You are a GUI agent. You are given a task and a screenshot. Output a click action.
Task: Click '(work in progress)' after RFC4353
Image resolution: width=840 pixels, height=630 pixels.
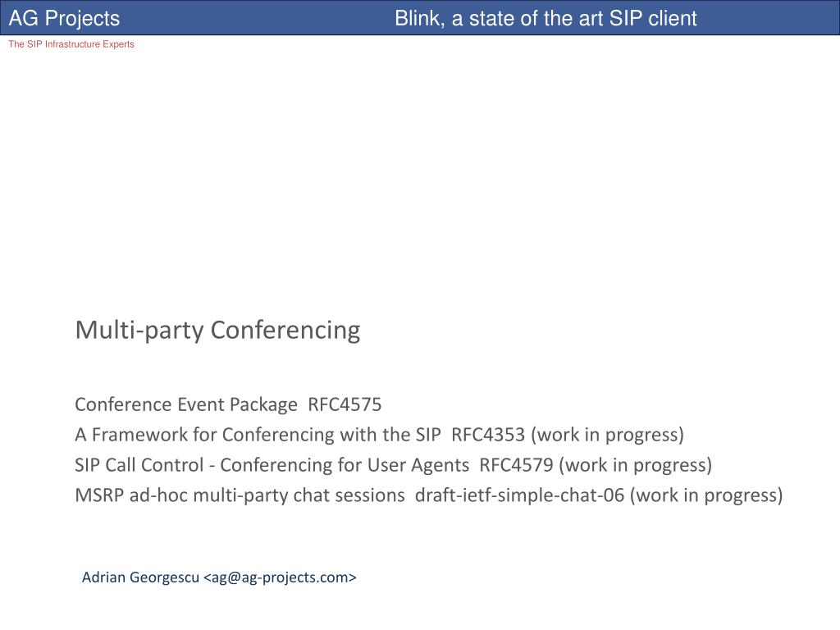point(608,435)
